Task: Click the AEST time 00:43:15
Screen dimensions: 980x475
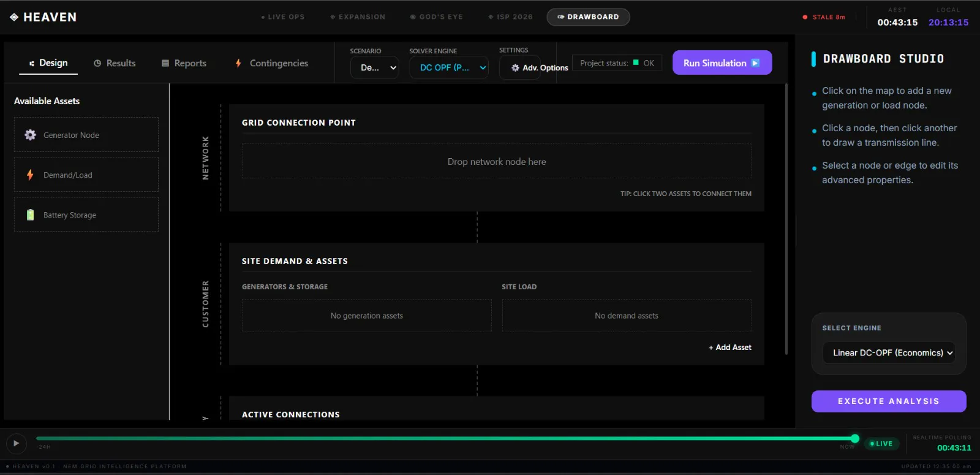Action: tap(897, 23)
